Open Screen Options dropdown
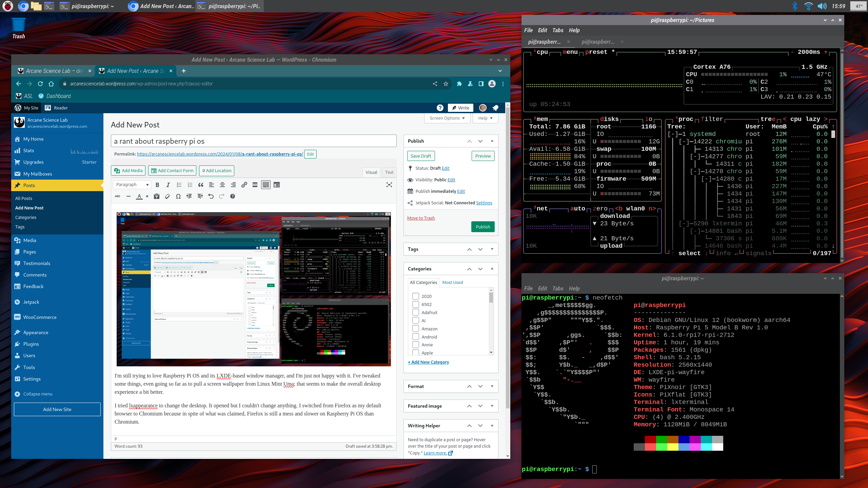This screenshot has width=868, height=488. pyautogui.click(x=447, y=118)
